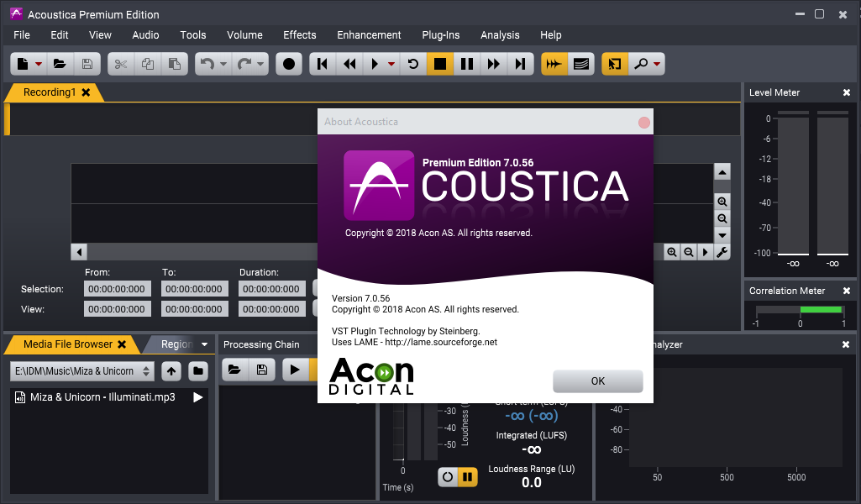Click Play in the Processing Chain panel

[295, 370]
